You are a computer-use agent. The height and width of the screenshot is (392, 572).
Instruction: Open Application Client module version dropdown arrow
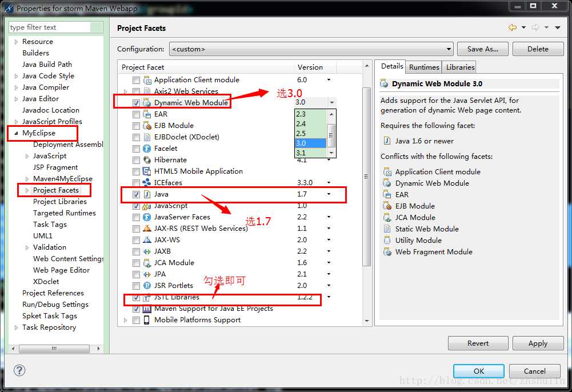329,79
